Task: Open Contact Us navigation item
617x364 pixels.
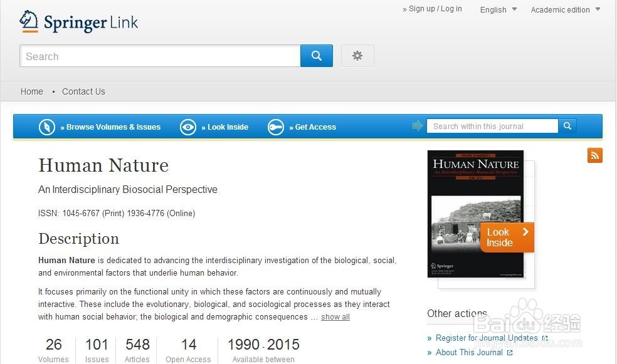Action: pos(83,91)
